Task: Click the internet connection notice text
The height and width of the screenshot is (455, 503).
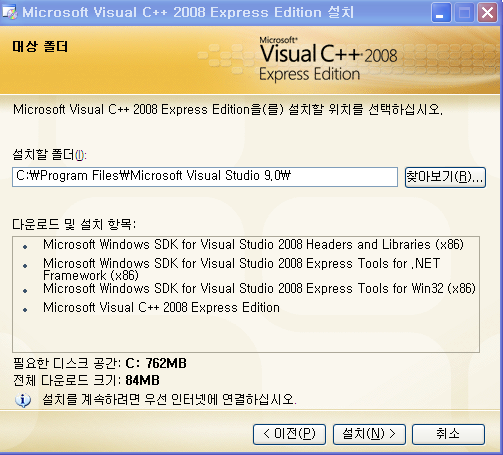Action: [x=169, y=399]
